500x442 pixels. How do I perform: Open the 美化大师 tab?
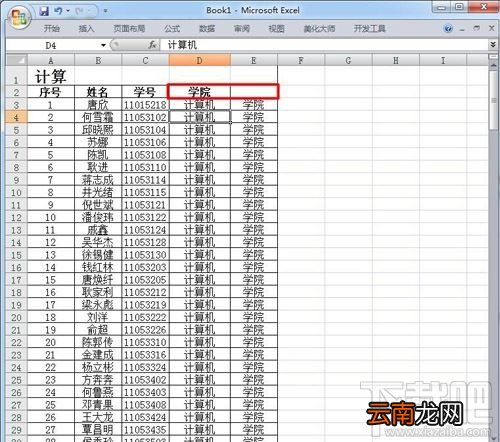pyautogui.click(x=319, y=29)
